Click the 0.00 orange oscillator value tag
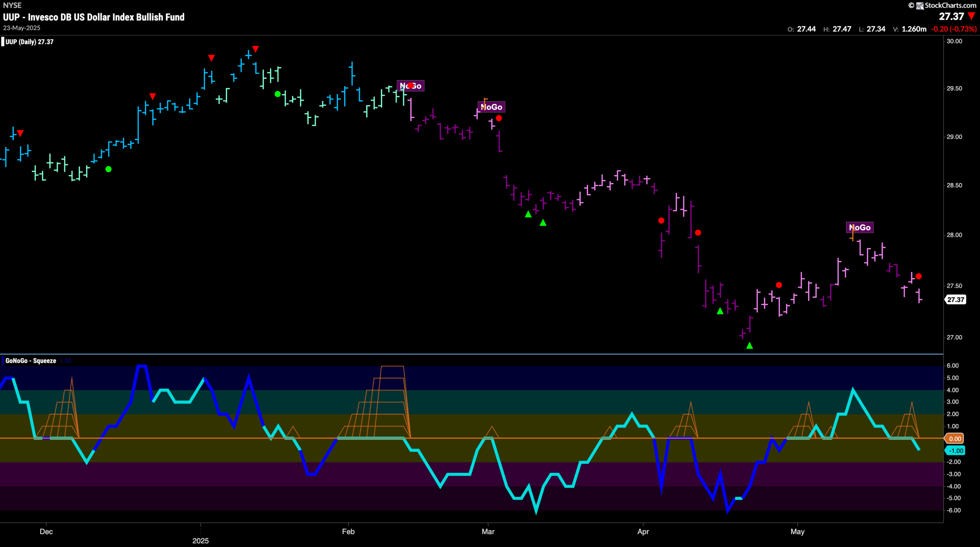Image resolution: width=980 pixels, height=547 pixels. [954, 439]
